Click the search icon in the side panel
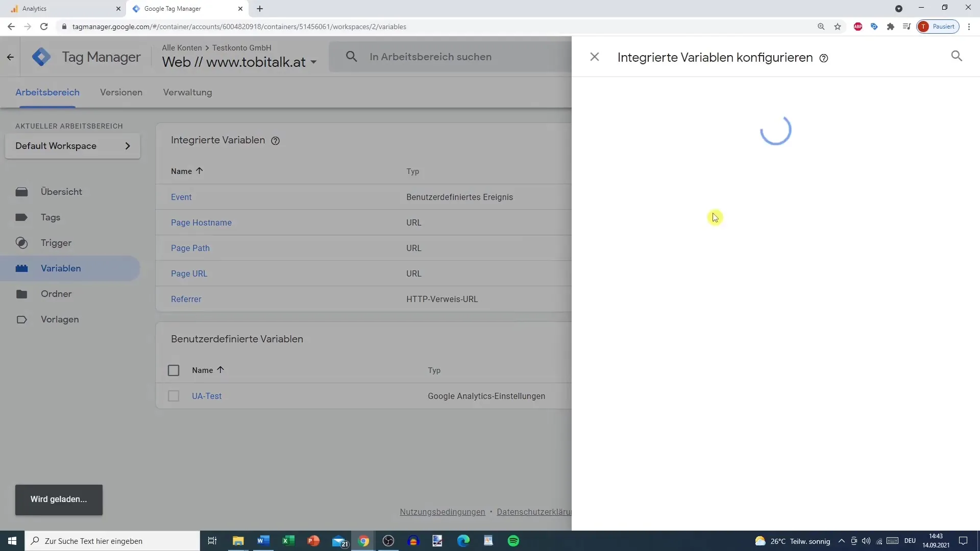This screenshot has height=551, width=980. [957, 56]
